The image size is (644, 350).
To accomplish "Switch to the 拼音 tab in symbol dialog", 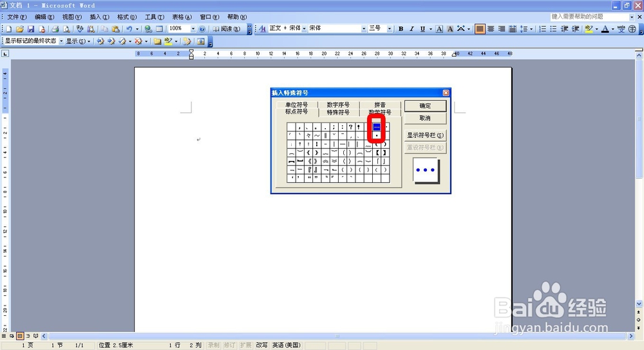I will pyautogui.click(x=380, y=104).
